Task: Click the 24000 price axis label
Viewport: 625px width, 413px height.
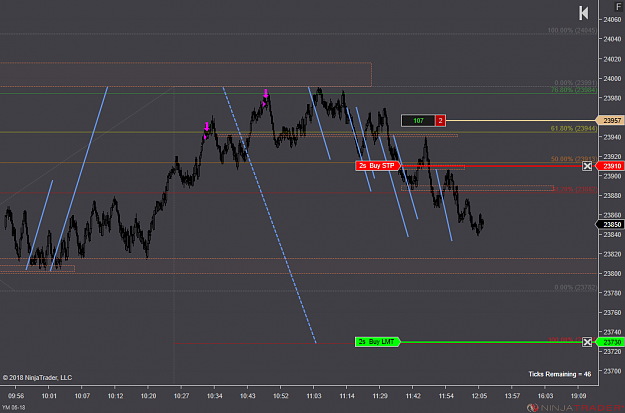Action: (x=612, y=79)
